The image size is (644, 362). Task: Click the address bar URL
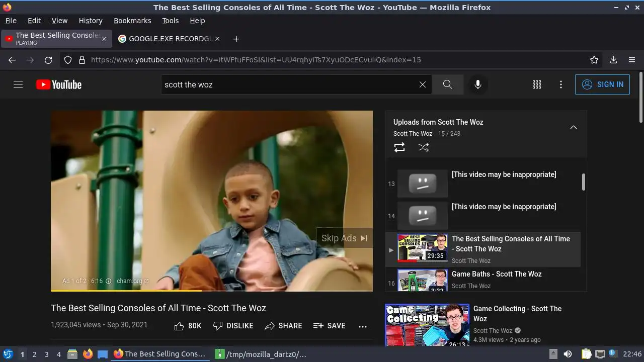256,60
